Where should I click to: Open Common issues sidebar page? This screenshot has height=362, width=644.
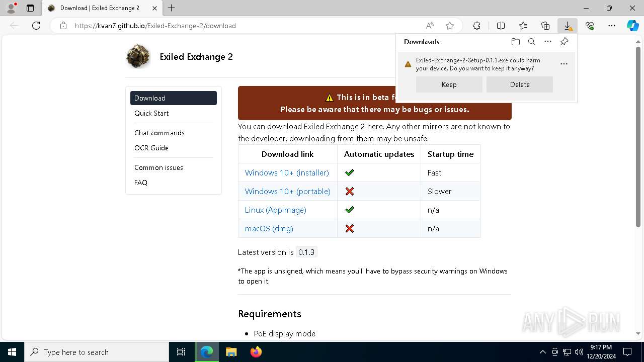coord(158,167)
